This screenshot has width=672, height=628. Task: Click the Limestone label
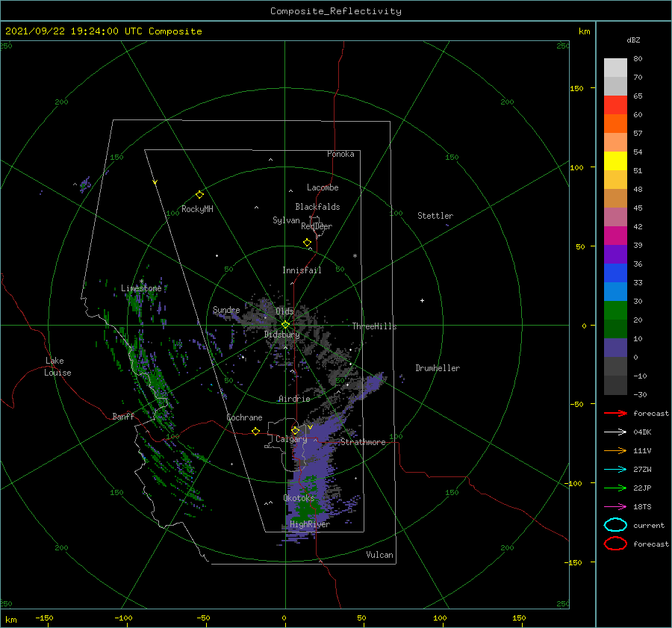(x=141, y=288)
